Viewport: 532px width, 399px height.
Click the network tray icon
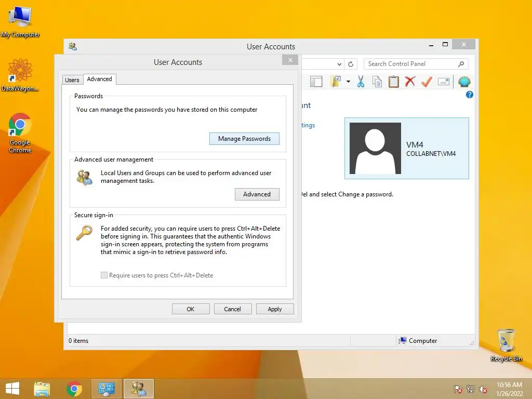pyautogui.click(x=471, y=389)
